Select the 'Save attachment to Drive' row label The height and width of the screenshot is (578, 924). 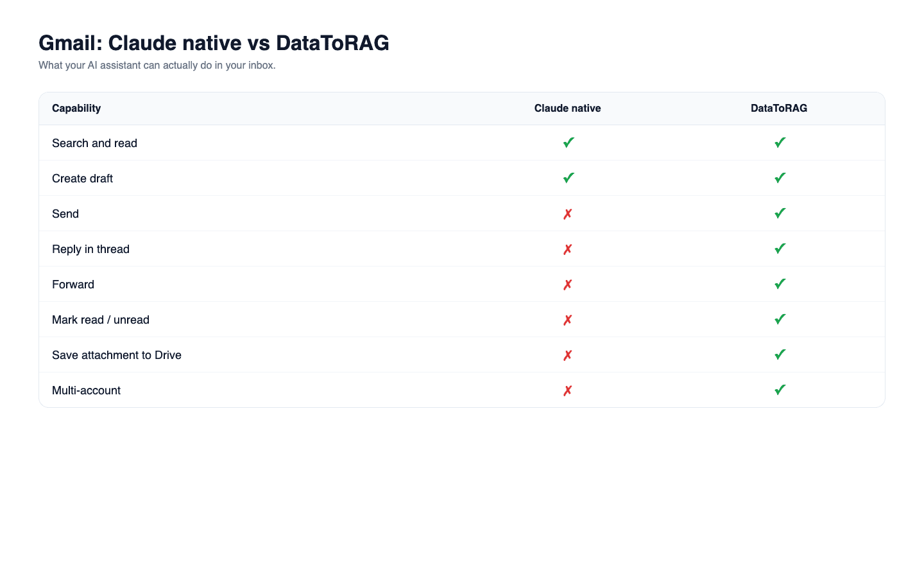click(117, 355)
